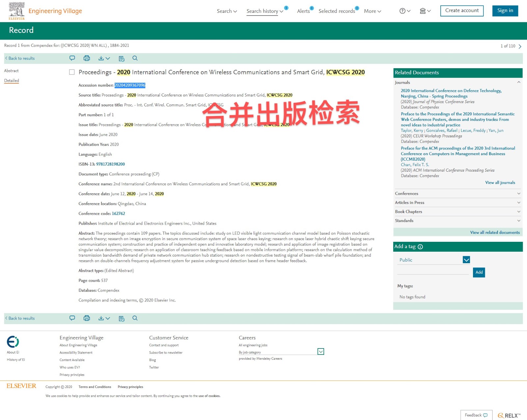
Task: Expand the Standards section
Action: (518, 221)
